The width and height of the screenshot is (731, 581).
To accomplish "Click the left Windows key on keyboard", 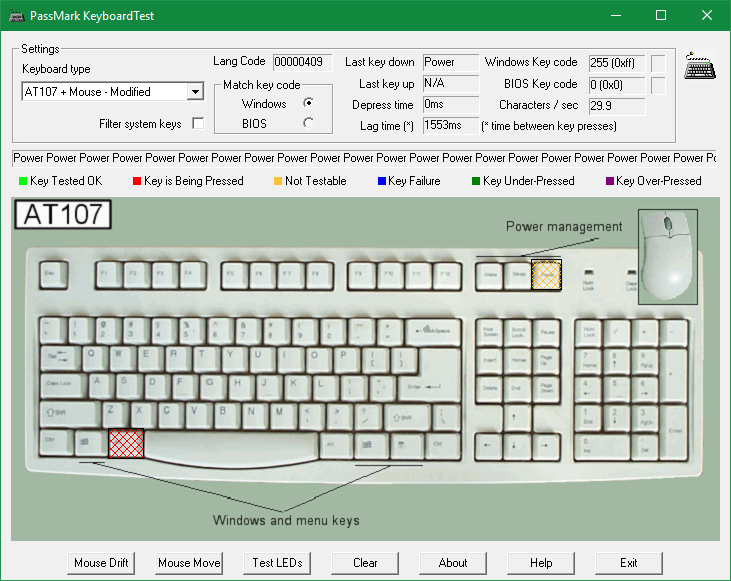I will [90, 443].
